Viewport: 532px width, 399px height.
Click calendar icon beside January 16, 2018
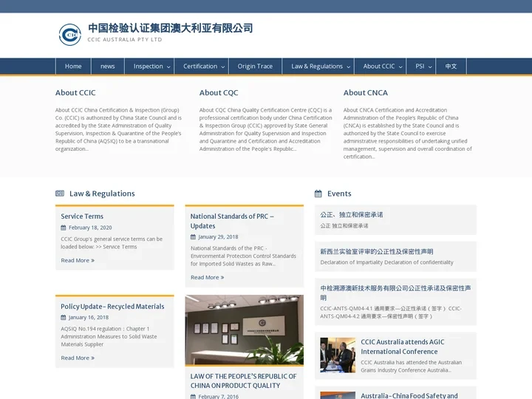(x=64, y=318)
